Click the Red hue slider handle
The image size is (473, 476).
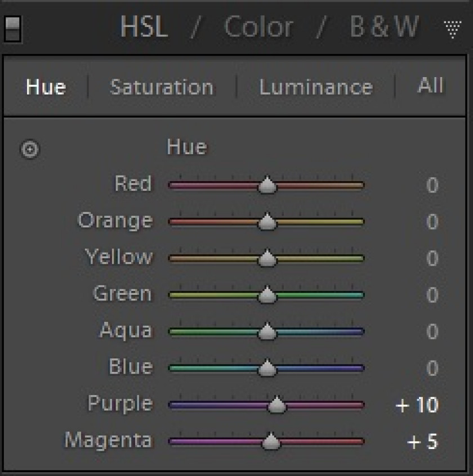tap(267, 185)
